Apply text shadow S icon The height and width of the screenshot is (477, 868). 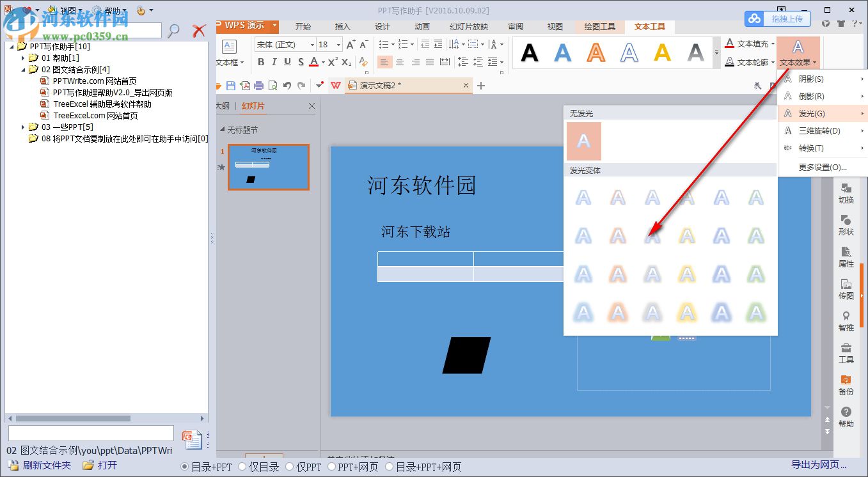300,62
